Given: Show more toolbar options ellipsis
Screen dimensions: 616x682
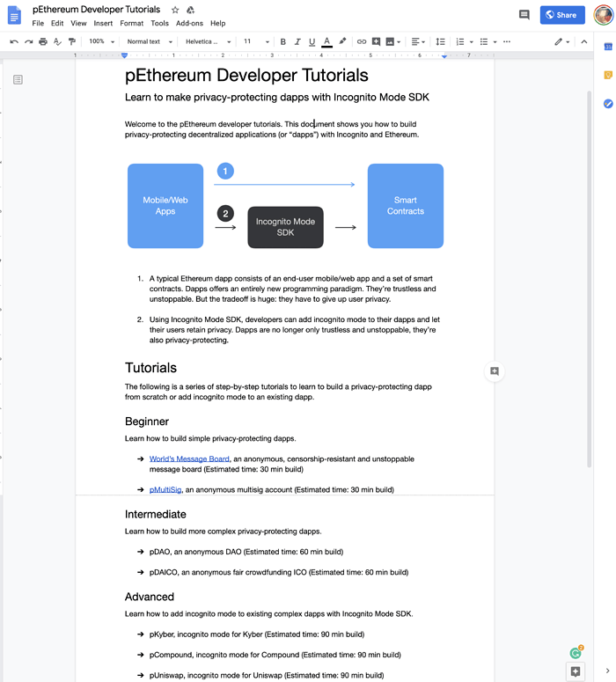Looking at the screenshot, I should (x=507, y=41).
